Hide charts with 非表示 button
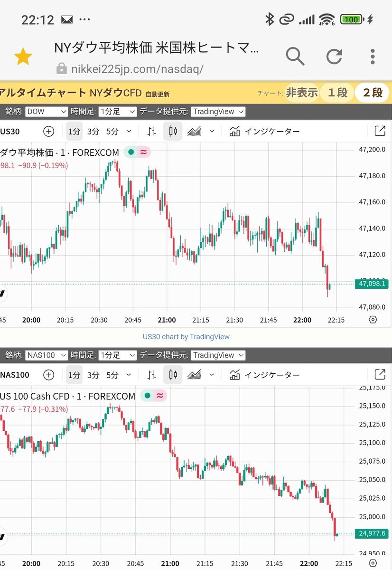Viewport: 392px width, 570px height. (301, 93)
